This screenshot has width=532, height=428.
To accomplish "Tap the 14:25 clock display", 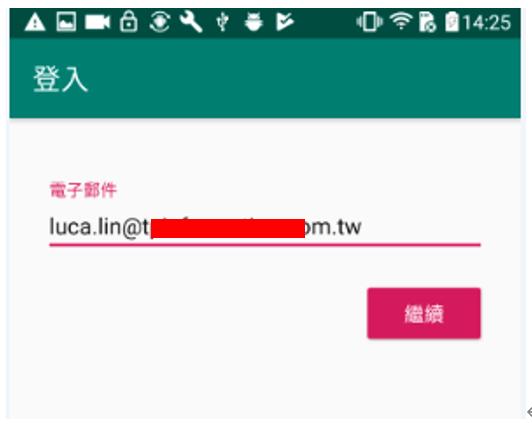I will [487, 22].
